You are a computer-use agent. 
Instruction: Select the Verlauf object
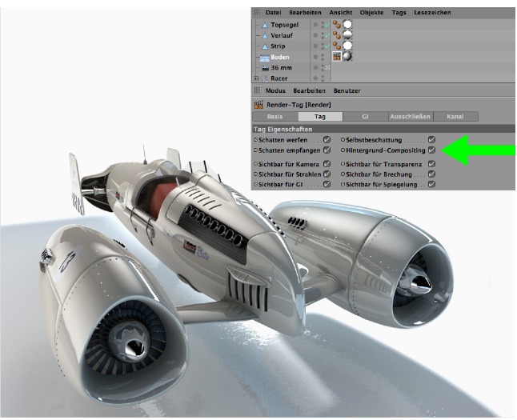pyautogui.click(x=282, y=35)
